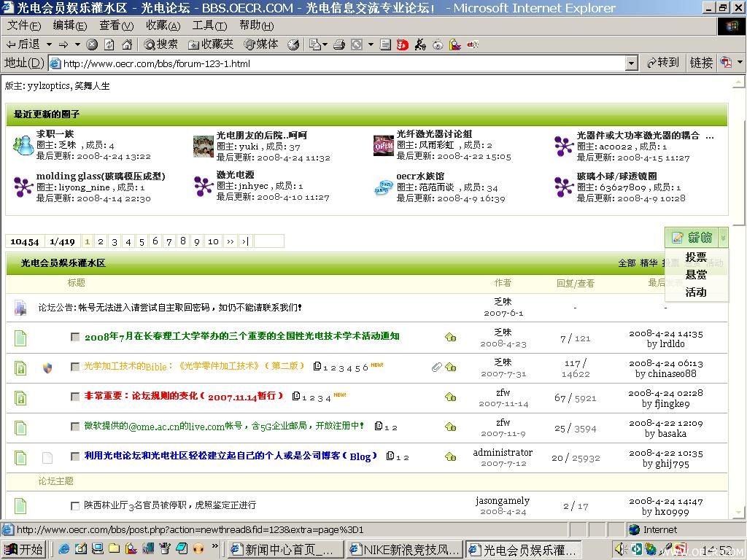Click the 光电朋友的后院 group photo thumbnail
Screen dimensions: 747x560
pos(204,146)
